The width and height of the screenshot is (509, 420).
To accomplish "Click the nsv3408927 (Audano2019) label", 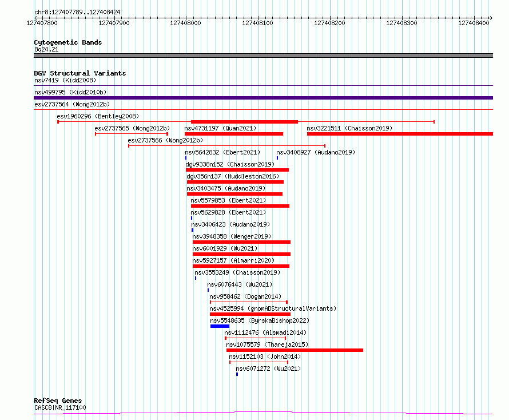I will [x=316, y=152].
